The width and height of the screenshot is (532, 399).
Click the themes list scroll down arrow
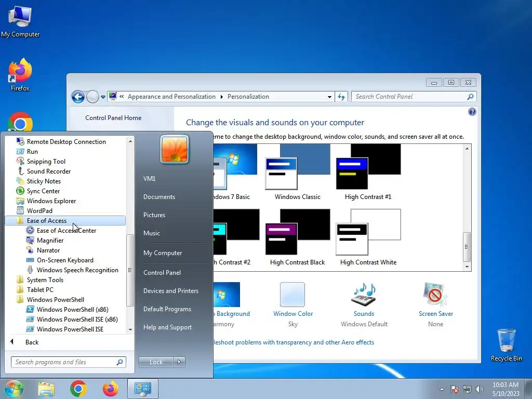[467, 267]
